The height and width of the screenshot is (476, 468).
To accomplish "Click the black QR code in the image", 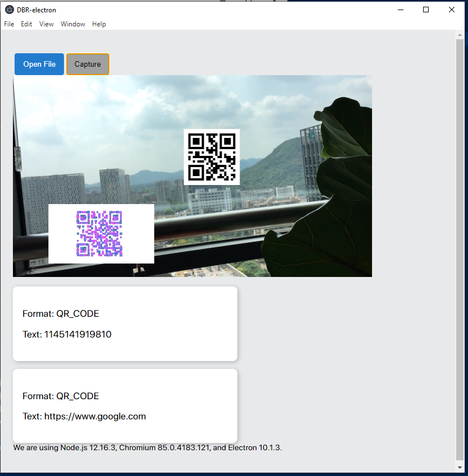I will 212,156.
